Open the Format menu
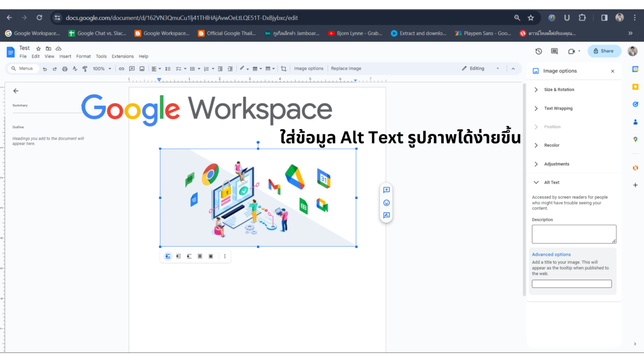This screenshot has height=362, width=644. click(83, 56)
